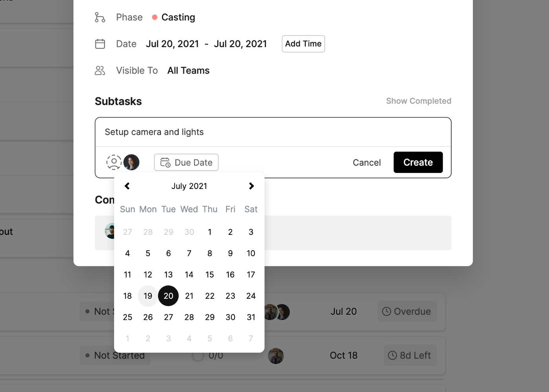
Task: Change the All Teams visibility option
Action: [x=188, y=71]
